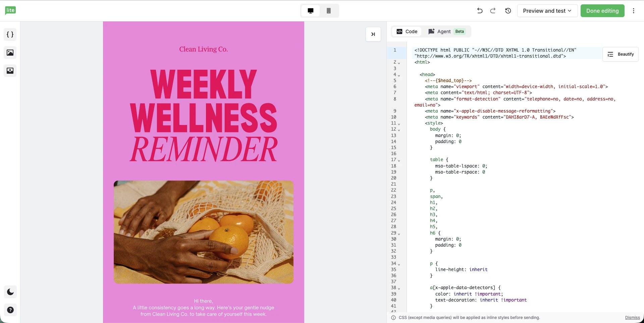
Task: Click the MailerLite lite logo
Action: pos(10,10)
